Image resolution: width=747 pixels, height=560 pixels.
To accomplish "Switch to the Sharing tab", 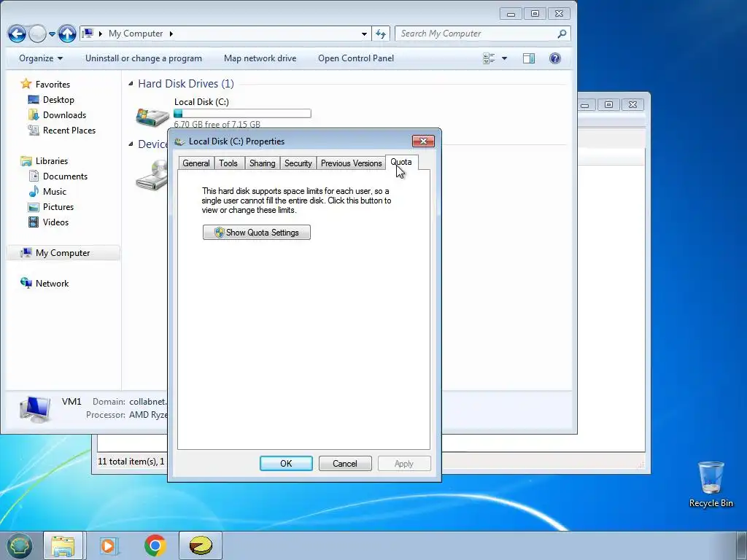I will click(262, 163).
